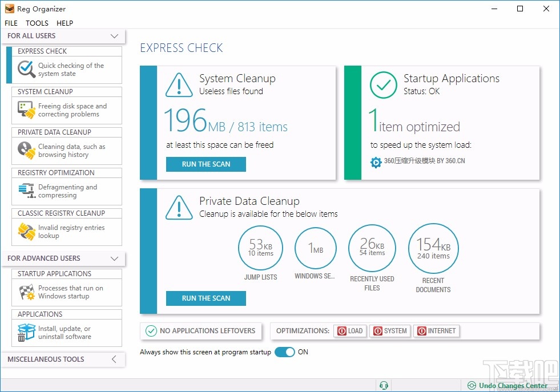Click the Startup Applications flag icon
Image resolution: width=560 pixels, height=392 pixels.
27,292
